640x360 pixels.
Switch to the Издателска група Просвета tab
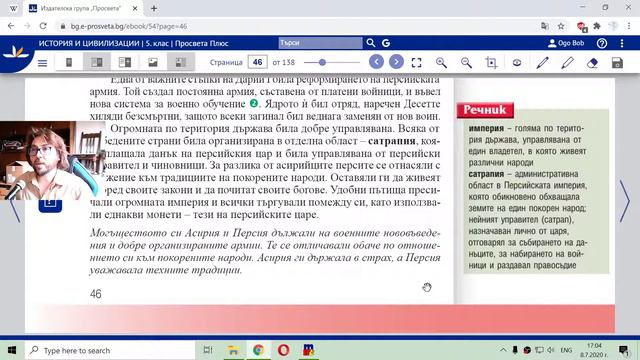(x=81, y=8)
